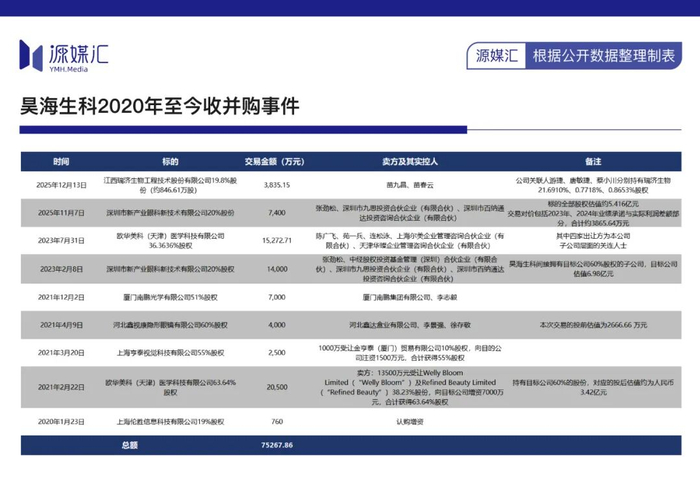Click seller cell 苗九昌、苗春云

[410, 185]
